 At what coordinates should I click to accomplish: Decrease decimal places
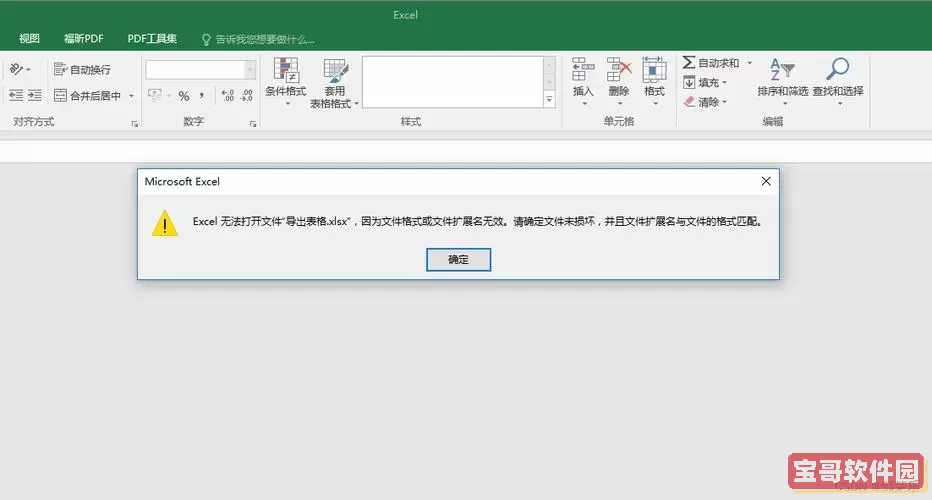click(x=247, y=95)
